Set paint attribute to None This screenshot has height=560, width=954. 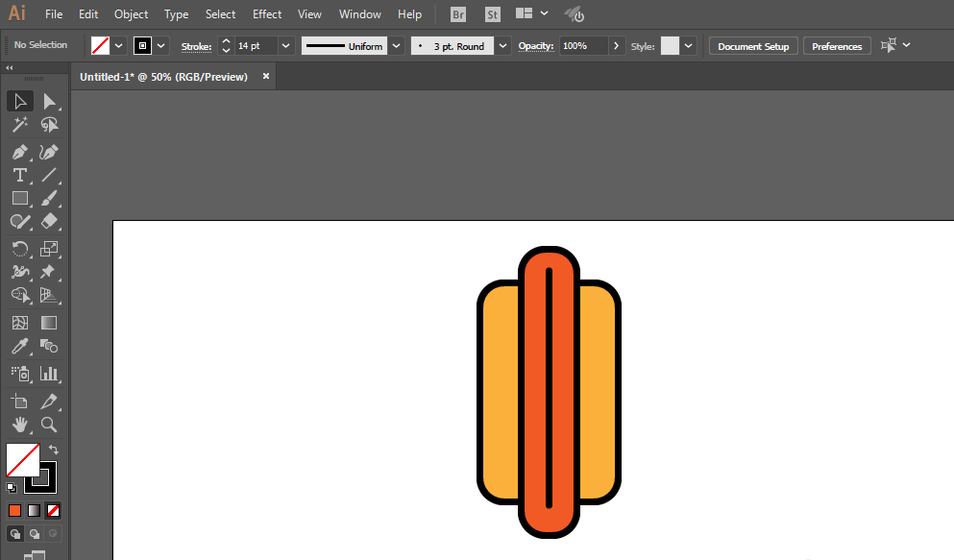(x=54, y=510)
